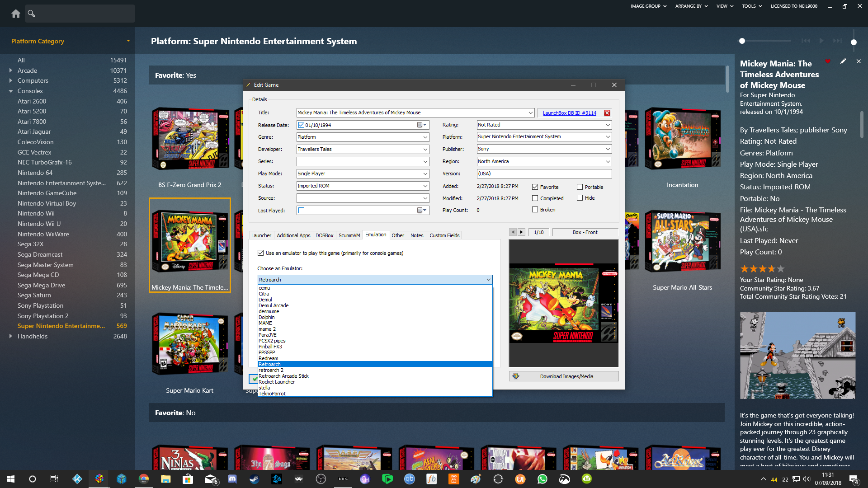
Task: Skip to previous music track
Action: 806,41
